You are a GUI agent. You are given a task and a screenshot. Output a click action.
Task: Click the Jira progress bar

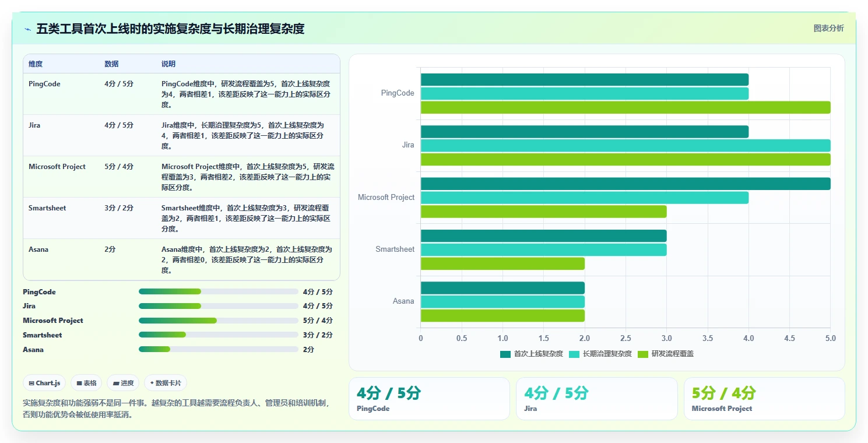tap(219, 306)
